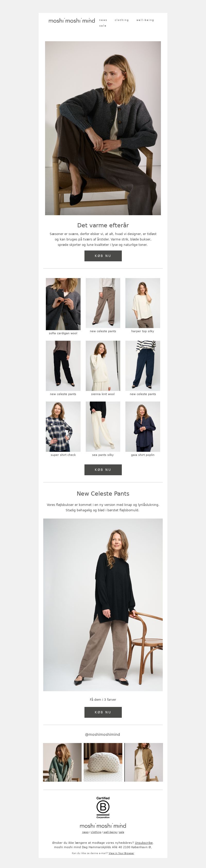
Task: Open View in Your Browser link
Action: coord(121,853)
